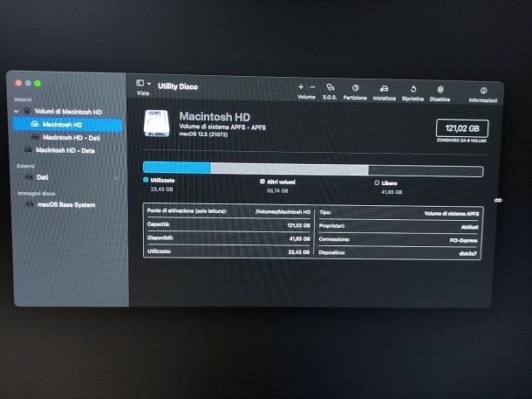Image resolution: width=532 pixels, height=399 pixels.
Task: Open the Vista sidebar view icon
Action: (x=140, y=83)
